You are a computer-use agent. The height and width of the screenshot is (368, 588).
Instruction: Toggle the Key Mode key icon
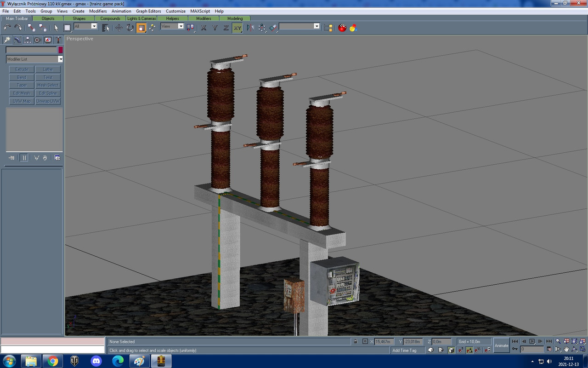coord(515,349)
